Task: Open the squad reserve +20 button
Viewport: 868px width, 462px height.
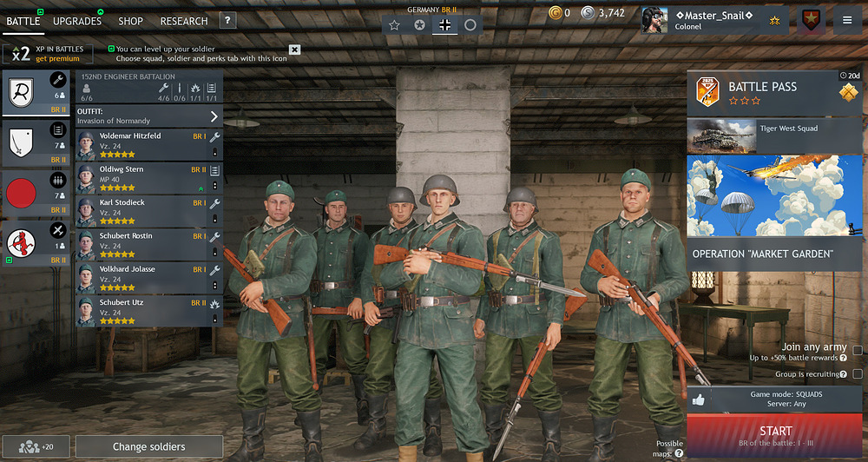Action: point(36,446)
